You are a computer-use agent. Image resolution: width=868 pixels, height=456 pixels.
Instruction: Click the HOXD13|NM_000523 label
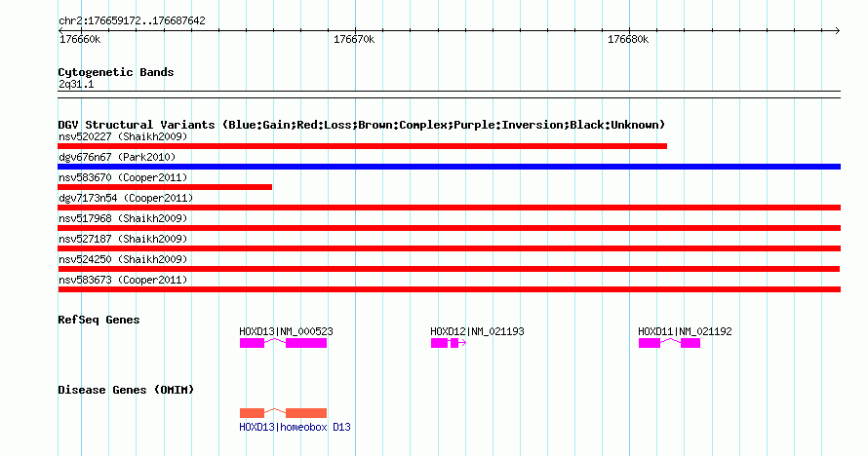[x=286, y=331]
